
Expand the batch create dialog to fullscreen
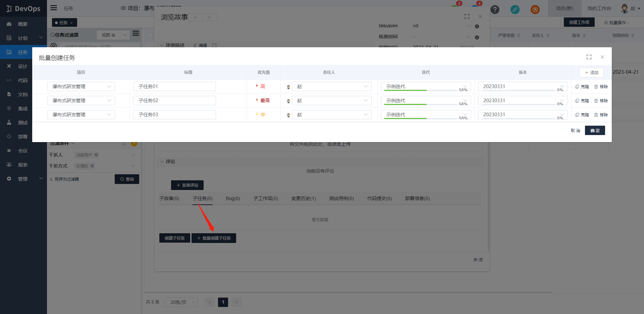click(x=589, y=57)
